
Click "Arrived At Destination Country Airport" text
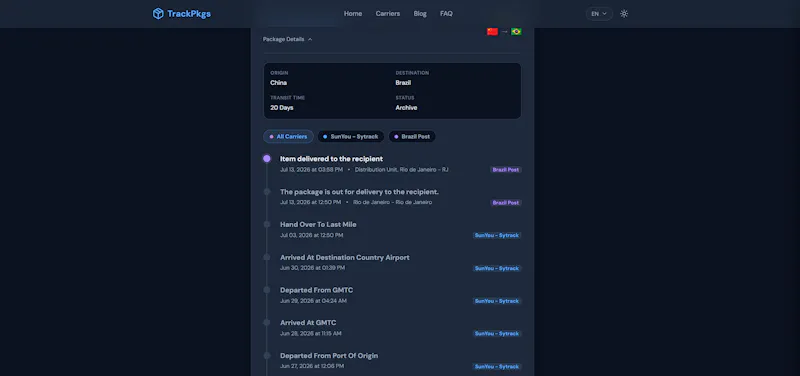point(344,257)
